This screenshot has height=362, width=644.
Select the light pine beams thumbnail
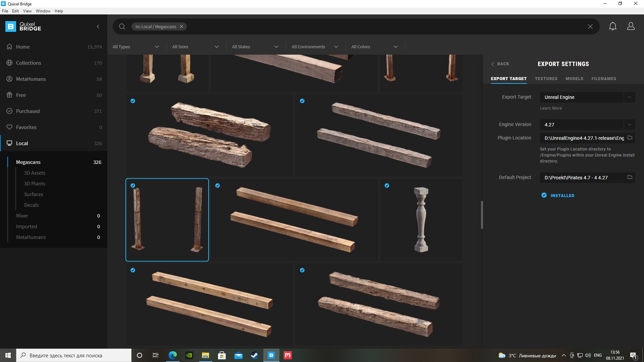coord(209,304)
